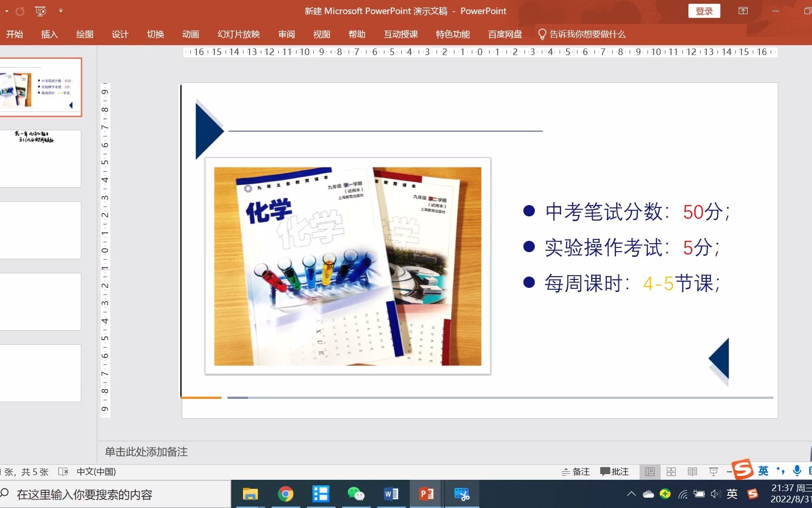Show hidden tray icons with the chevron
The width and height of the screenshot is (812, 508).
point(631,494)
